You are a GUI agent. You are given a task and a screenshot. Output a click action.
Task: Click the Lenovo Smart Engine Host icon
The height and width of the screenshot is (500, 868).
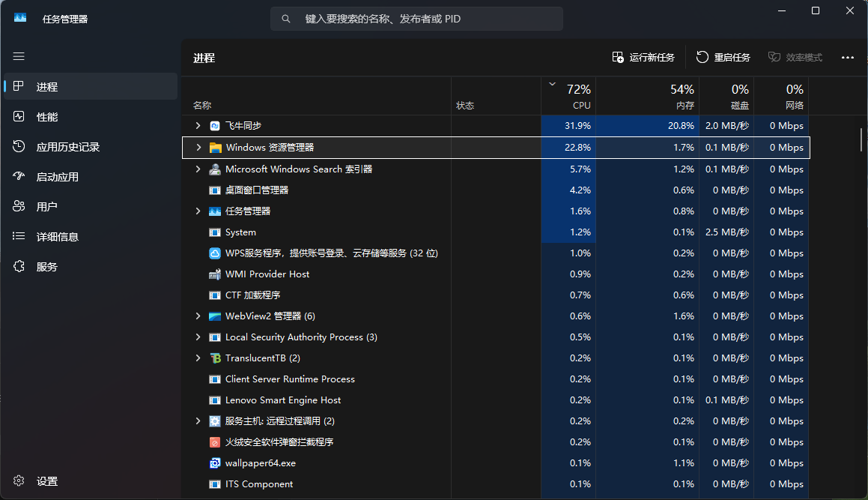[x=215, y=400]
